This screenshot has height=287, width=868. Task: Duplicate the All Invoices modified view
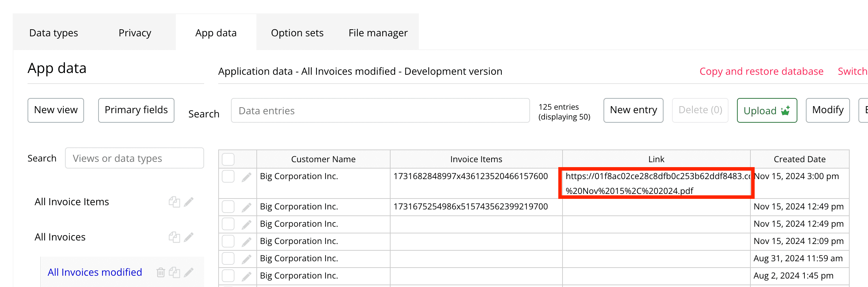coord(174,273)
